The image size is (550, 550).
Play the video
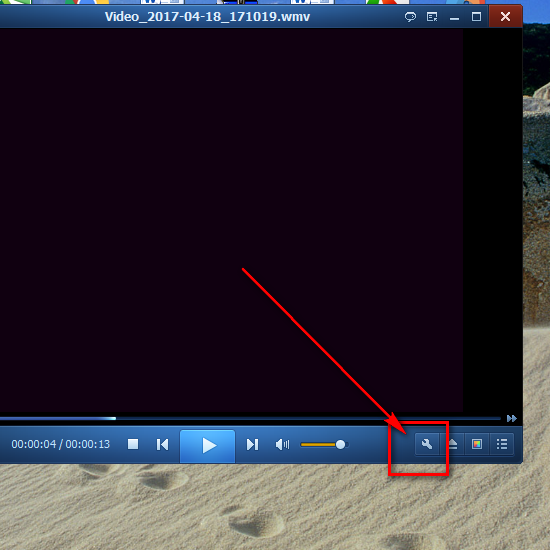tap(208, 446)
